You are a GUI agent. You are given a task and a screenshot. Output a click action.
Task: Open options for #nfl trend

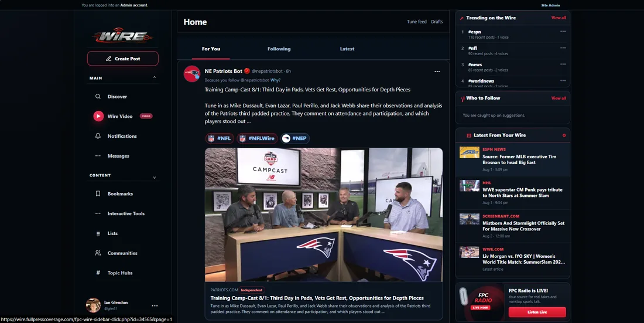pyautogui.click(x=563, y=47)
